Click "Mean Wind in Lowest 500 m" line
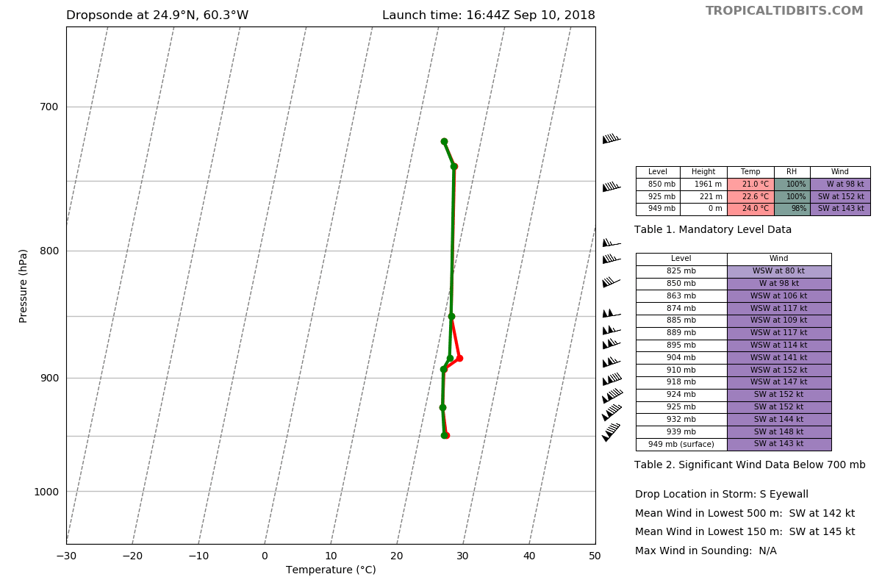 click(745, 514)
